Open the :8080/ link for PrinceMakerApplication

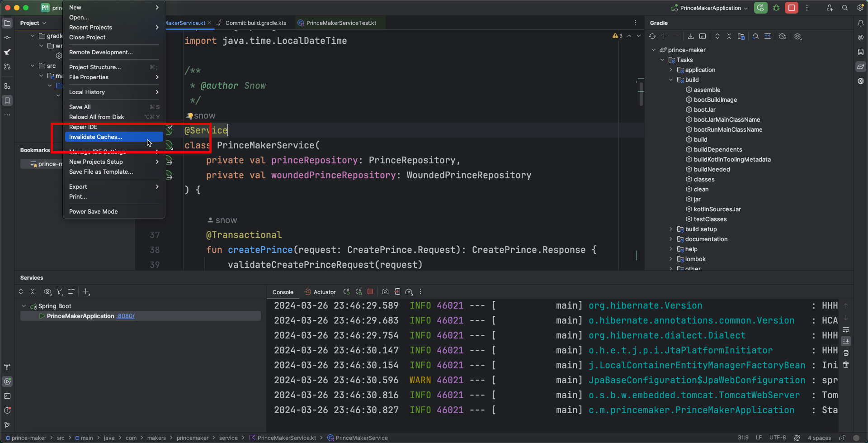click(125, 316)
